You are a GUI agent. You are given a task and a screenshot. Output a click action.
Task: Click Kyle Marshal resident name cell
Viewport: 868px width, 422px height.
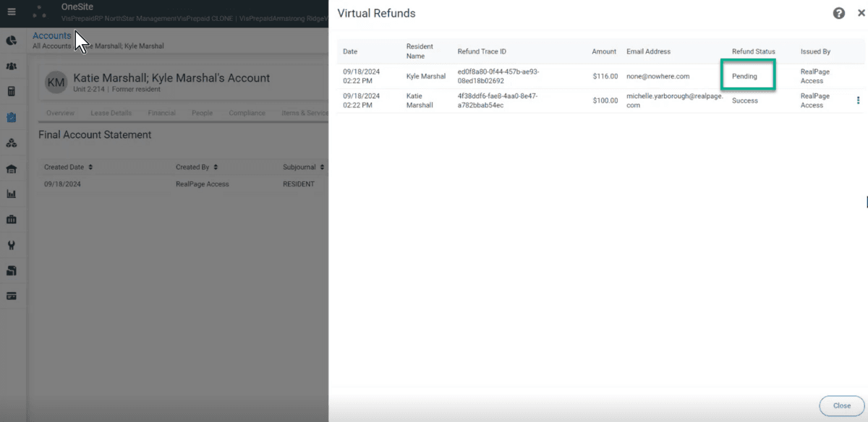(425, 76)
